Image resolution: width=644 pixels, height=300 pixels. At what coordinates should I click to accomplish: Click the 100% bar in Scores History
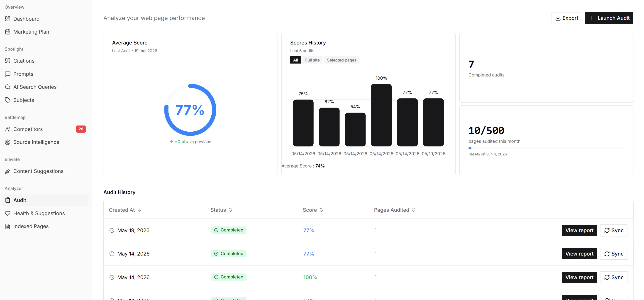click(x=381, y=115)
